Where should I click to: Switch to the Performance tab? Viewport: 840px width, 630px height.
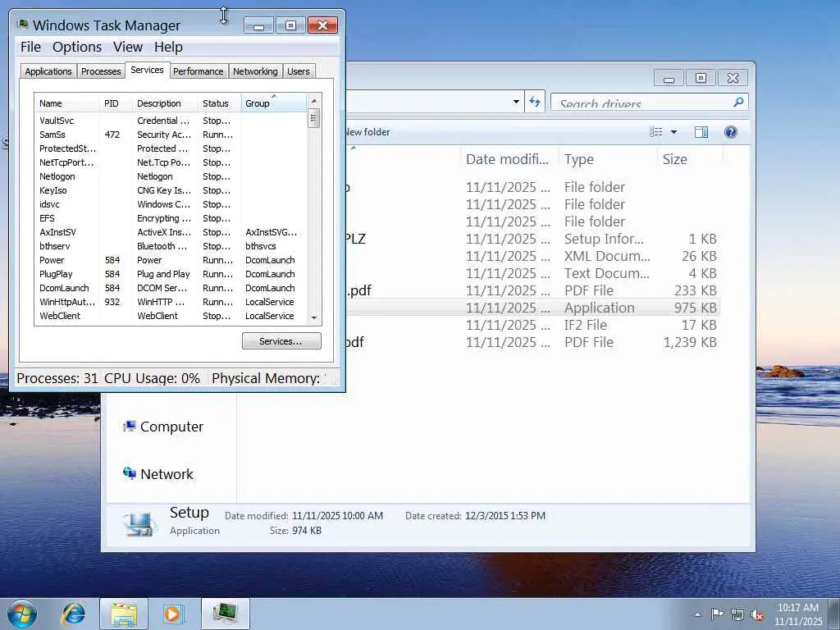click(x=199, y=71)
